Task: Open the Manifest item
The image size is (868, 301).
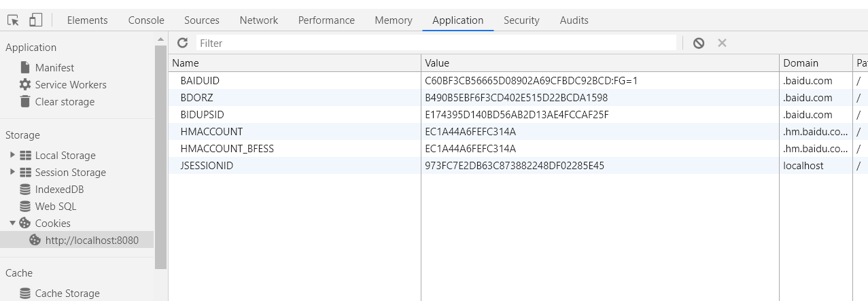Action: point(54,68)
